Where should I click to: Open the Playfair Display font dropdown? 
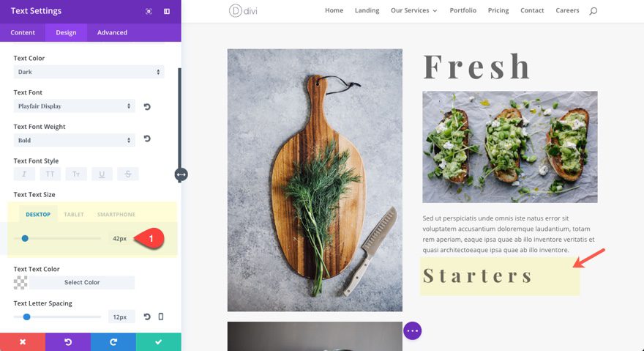click(x=75, y=106)
